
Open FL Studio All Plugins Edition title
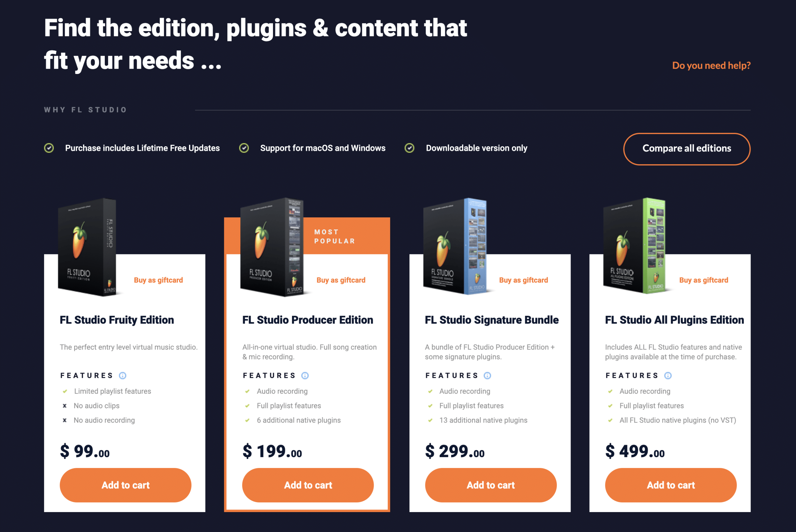(x=674, y=320)
